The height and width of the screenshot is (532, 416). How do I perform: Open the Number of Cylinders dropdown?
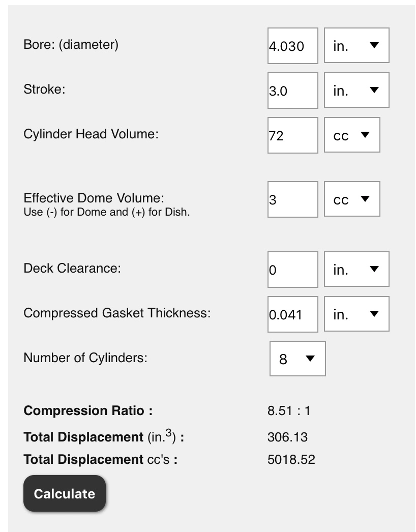pos(298,359)
